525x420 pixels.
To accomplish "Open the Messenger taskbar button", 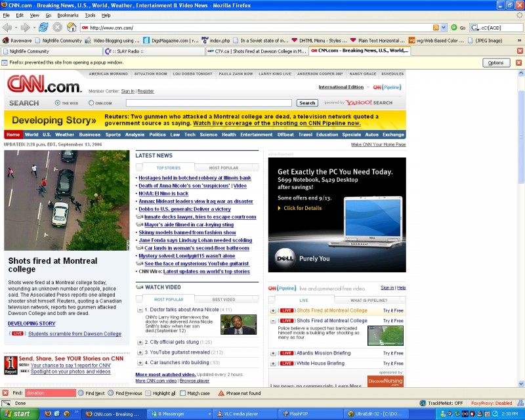I will click(x=180, y=414).
